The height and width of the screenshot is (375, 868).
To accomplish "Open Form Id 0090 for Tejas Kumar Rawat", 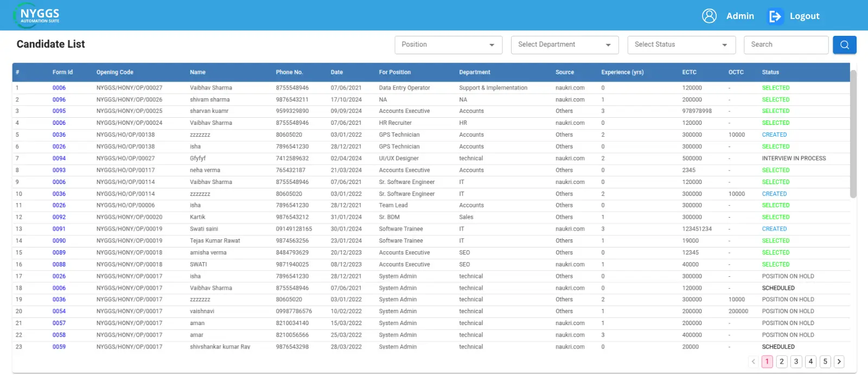I will click(x=59, y=241).
